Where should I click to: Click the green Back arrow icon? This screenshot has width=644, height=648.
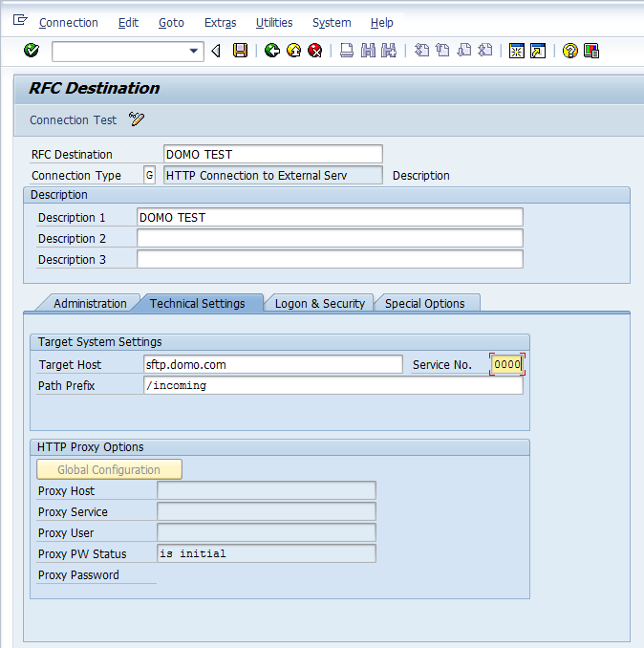pos(272,51)
